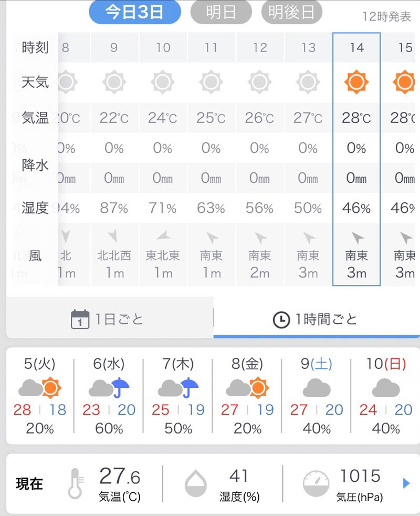Image resolution: width=420 pixels, height=516 pixels.
Task: Select the 今日3日 tab
Action: pyautogui.click(x=135, y=13)
